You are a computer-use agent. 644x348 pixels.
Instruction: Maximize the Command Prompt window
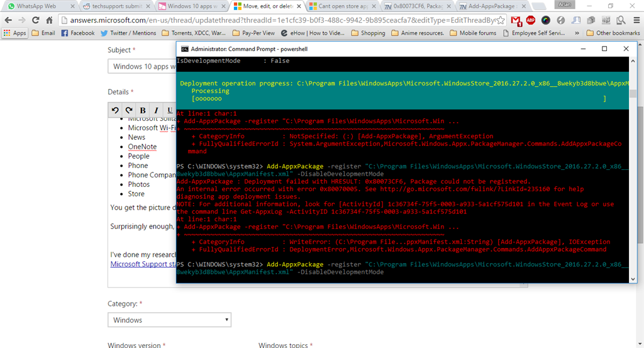(x=604, y=48)
